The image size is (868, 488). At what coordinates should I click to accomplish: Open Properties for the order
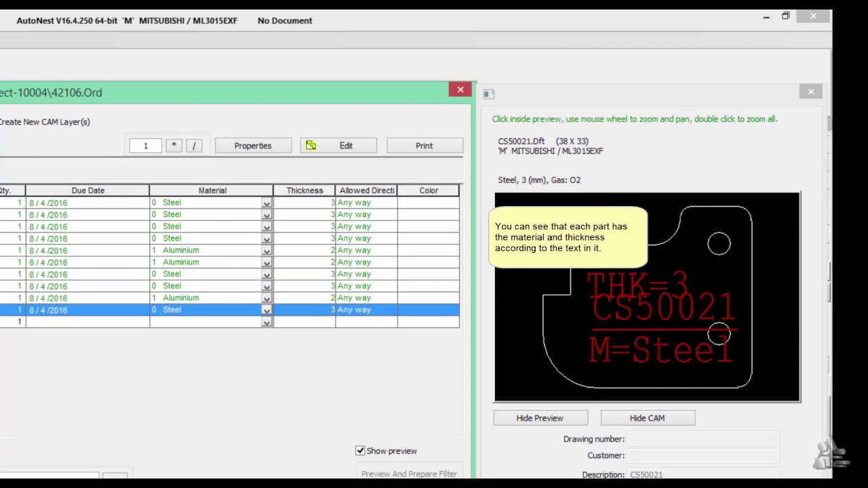tap(253, 146)
